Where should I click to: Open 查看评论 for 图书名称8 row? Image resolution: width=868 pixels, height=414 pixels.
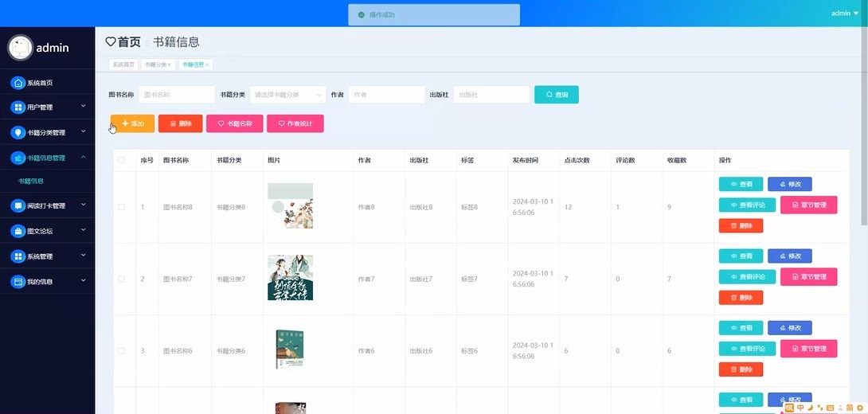pyautogui.click(x=747, y=205)
